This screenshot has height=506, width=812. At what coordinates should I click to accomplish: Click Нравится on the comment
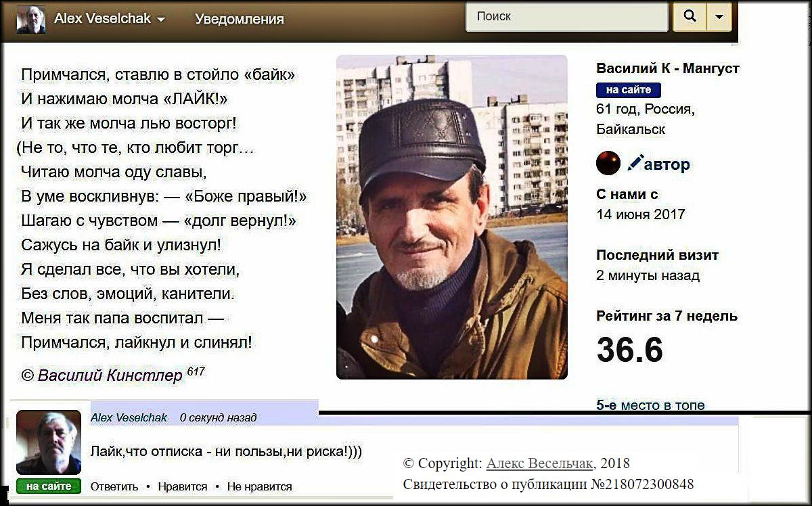(183, 486)
